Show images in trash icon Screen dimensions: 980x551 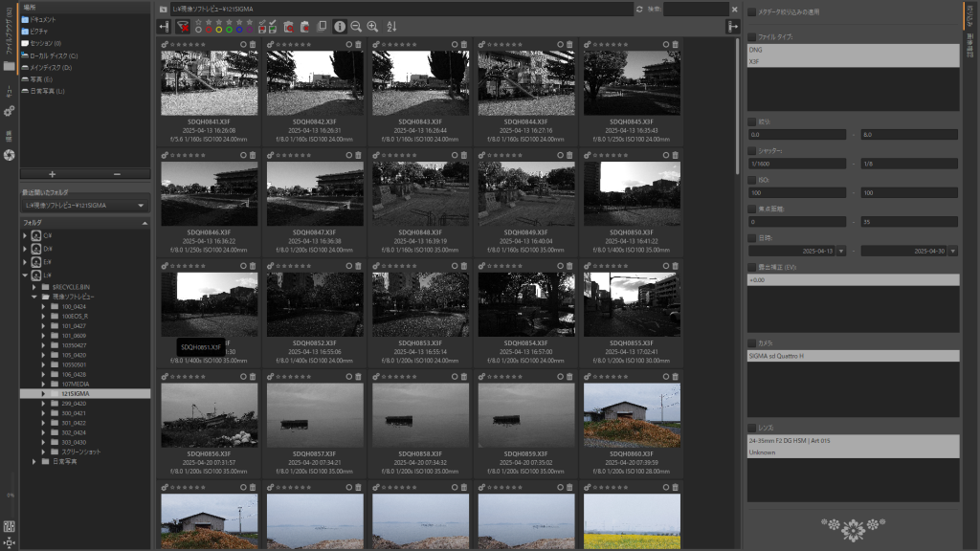point(289,26)
